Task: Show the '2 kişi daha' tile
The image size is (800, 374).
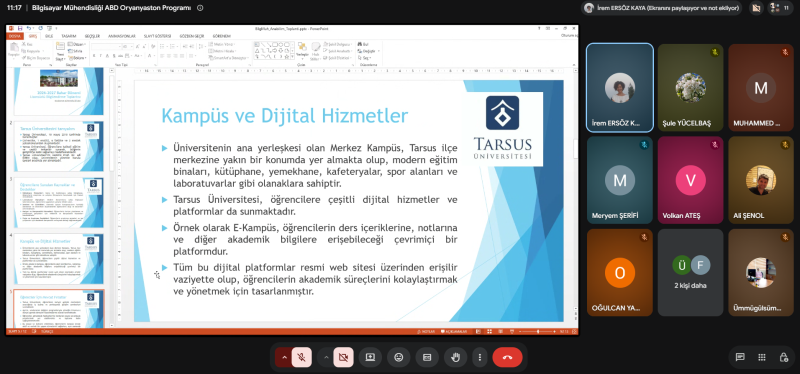Action: click(690, 272)
